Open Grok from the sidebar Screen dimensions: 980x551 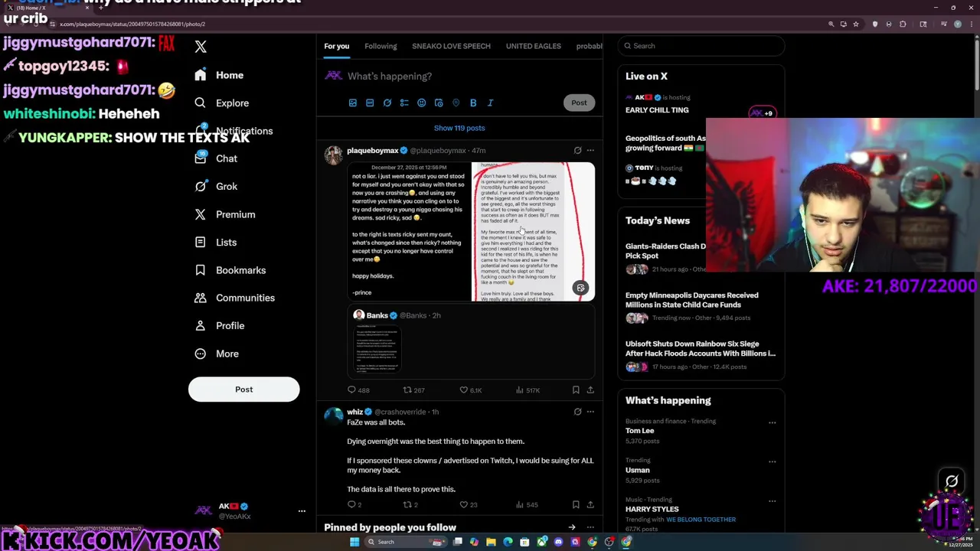pyautogui.click(x=216, y=186)
